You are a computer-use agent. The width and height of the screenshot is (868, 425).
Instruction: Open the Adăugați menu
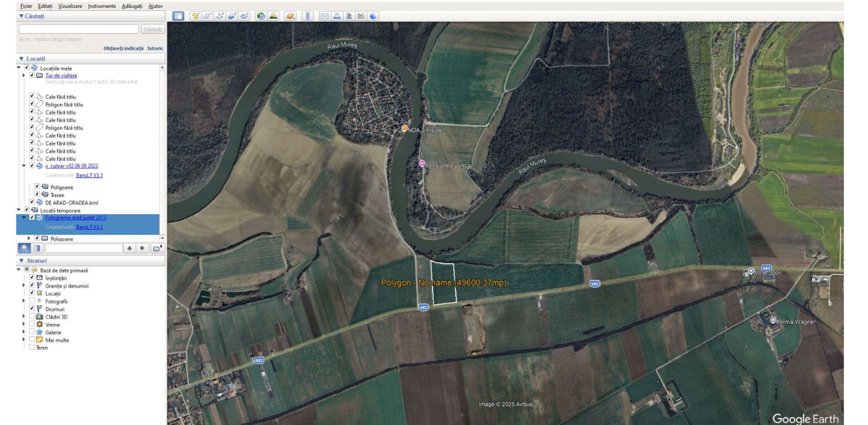[132, 6]
